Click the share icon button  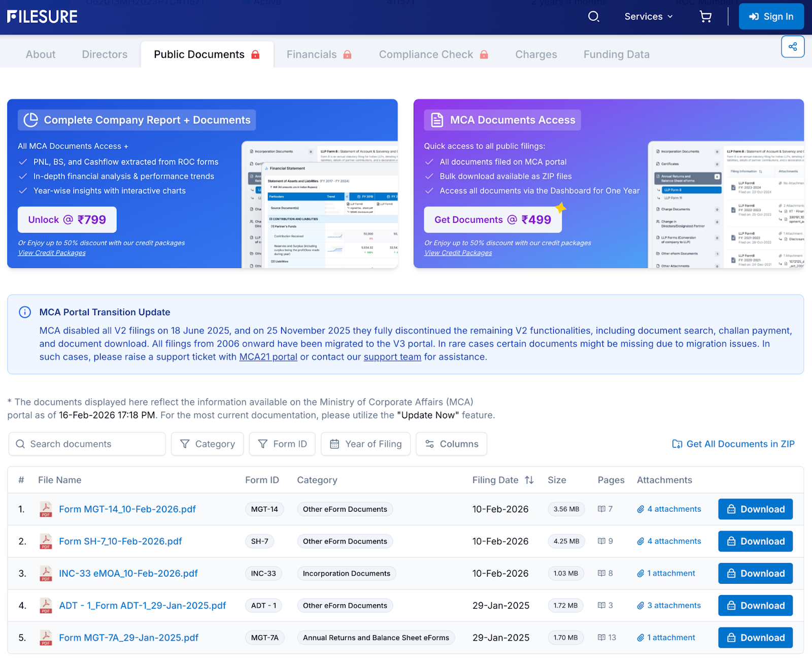tap(792, 47)
